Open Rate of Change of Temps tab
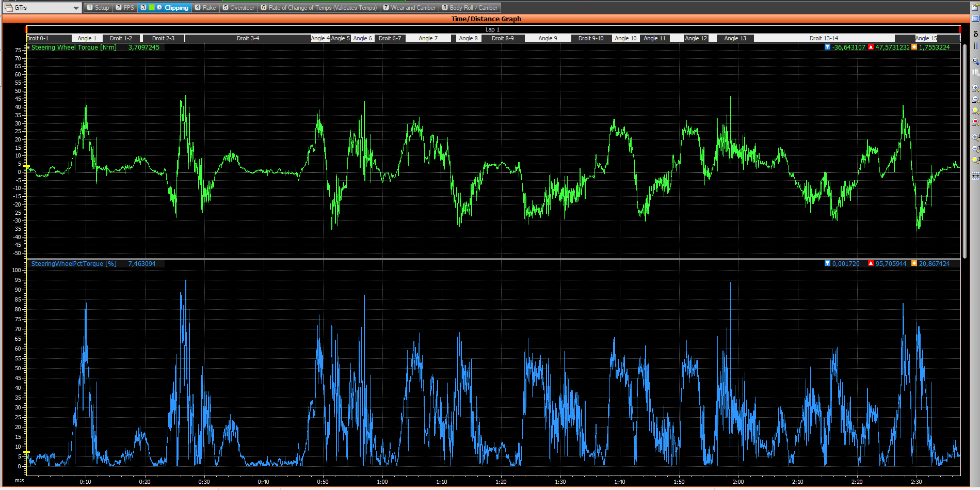This screenshot has width=980, height=490. tap(319, 8)
